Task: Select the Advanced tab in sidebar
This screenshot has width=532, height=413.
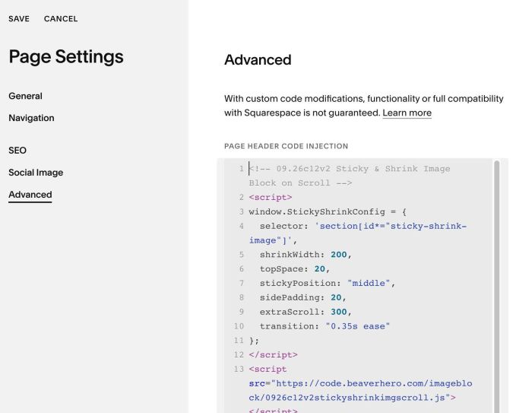Action: pos(30,195)
